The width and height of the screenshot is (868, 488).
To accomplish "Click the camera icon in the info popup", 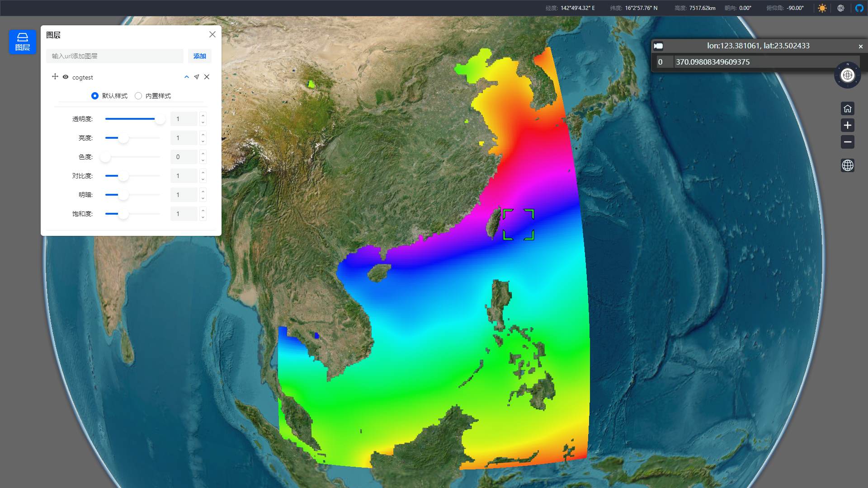I will 659,46.
